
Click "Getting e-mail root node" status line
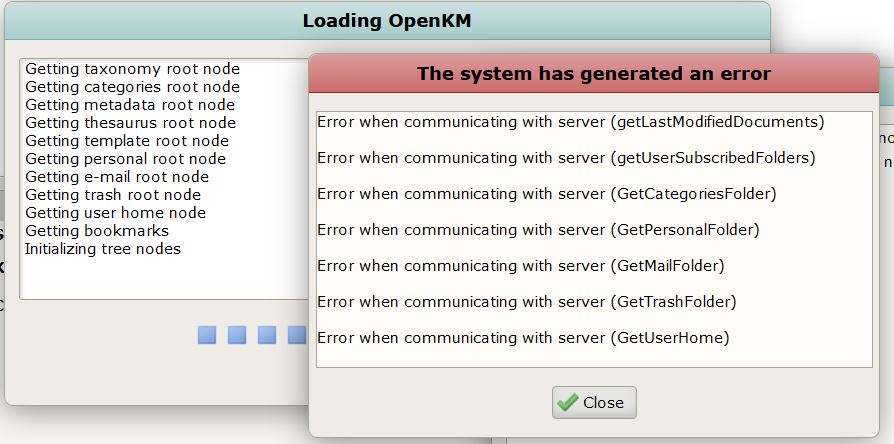117,177
